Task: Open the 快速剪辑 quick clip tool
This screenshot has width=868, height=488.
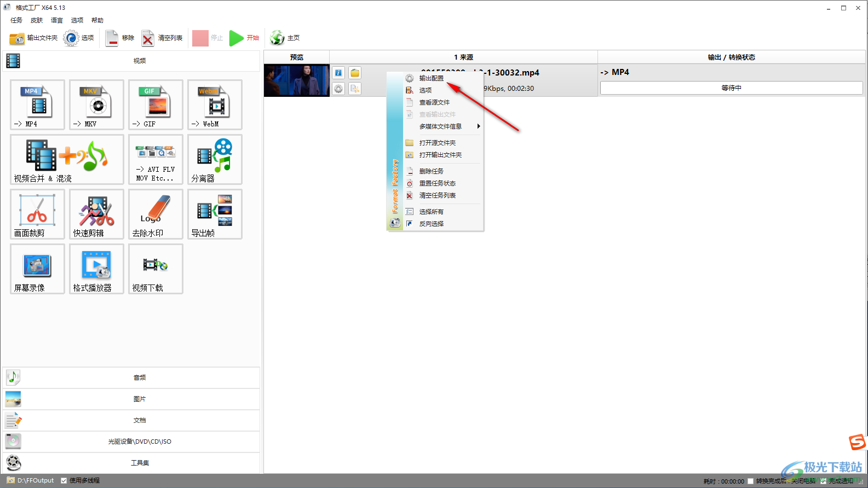Action: [96, 214]
